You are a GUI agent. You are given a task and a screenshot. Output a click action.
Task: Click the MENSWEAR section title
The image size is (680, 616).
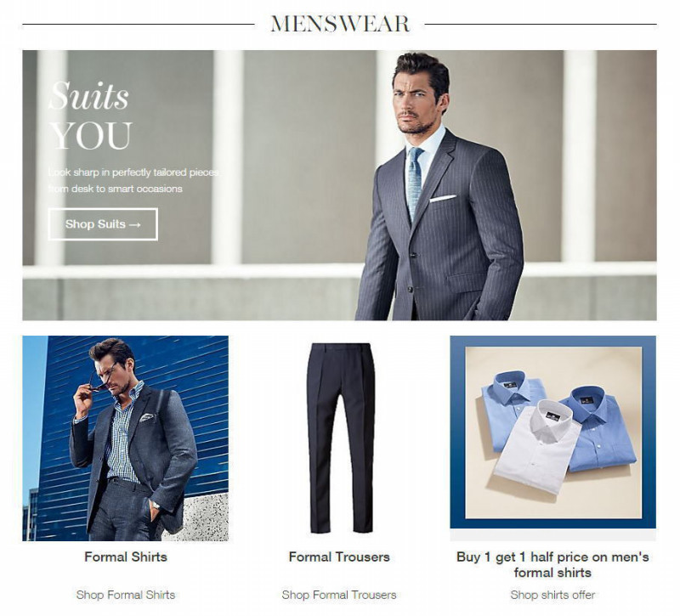coord(340,24)
